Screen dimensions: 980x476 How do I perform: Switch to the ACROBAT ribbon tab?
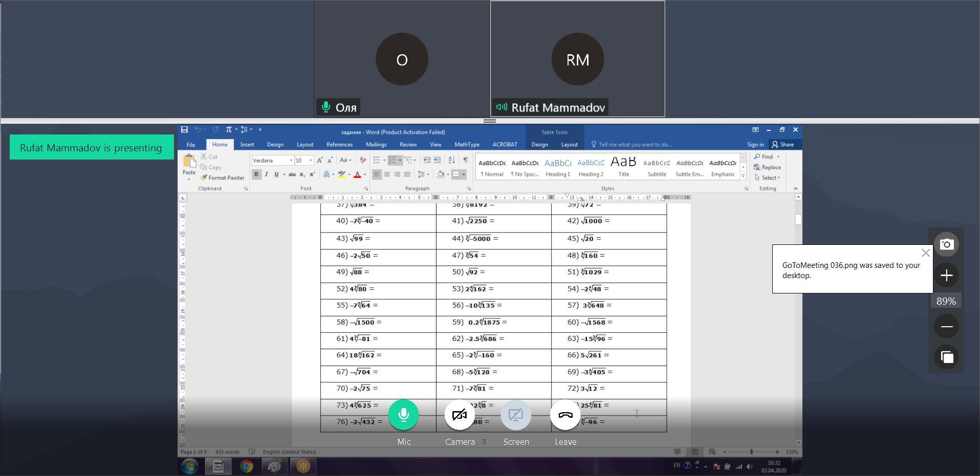505,145
